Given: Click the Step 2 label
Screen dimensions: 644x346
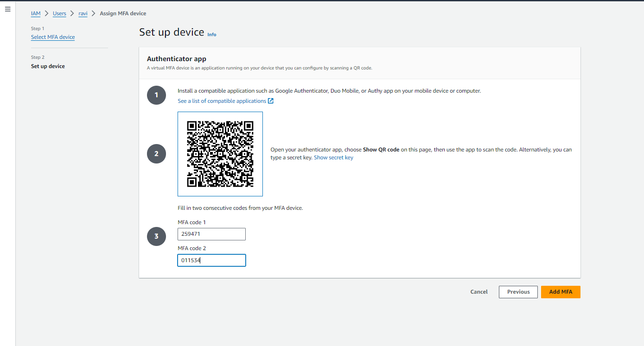Looking at the screenshot, I should [38, 57].
